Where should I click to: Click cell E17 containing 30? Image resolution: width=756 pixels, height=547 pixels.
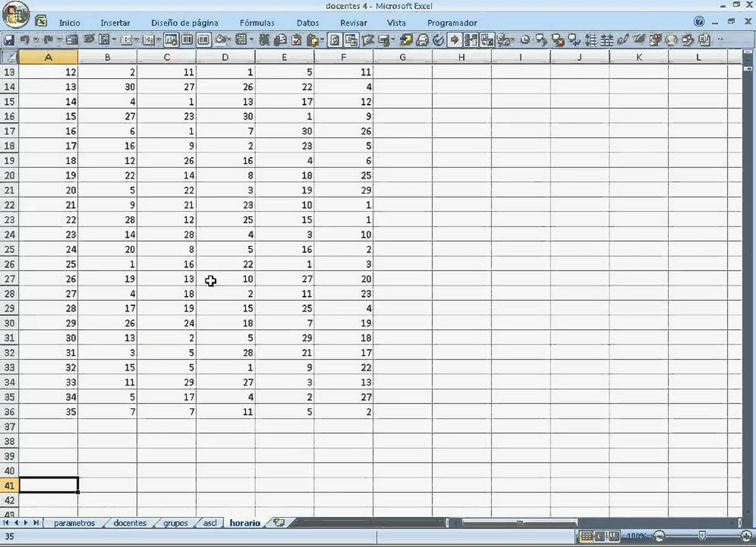pos(285,131)
